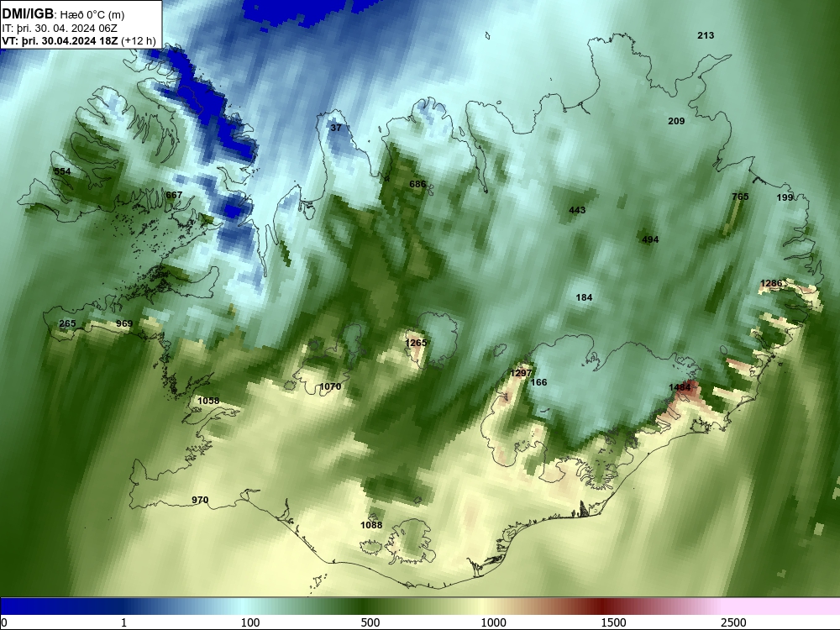Viewport: 840px width, 630px height.
Task: Click the 500 tick on the color scale
Action: point(370,622)
